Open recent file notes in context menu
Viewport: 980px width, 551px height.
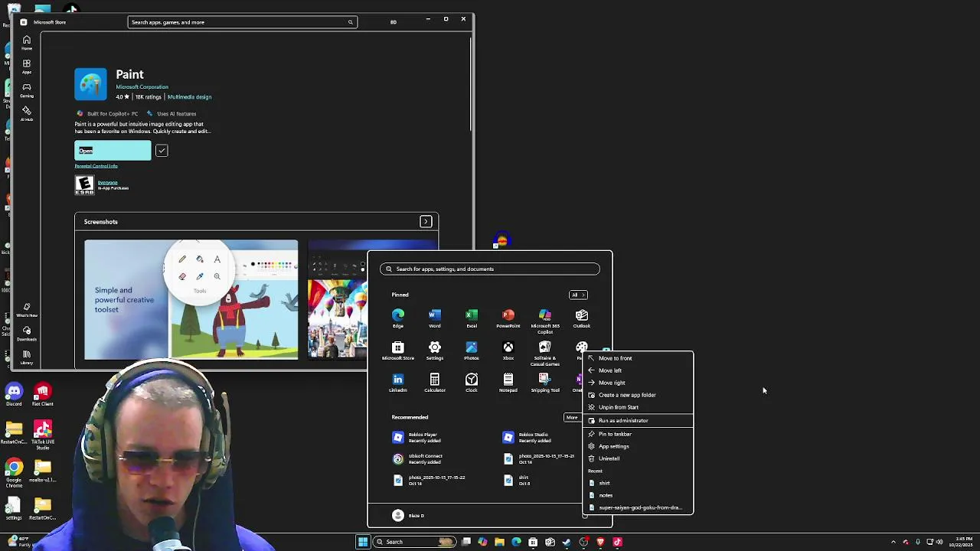638,495
